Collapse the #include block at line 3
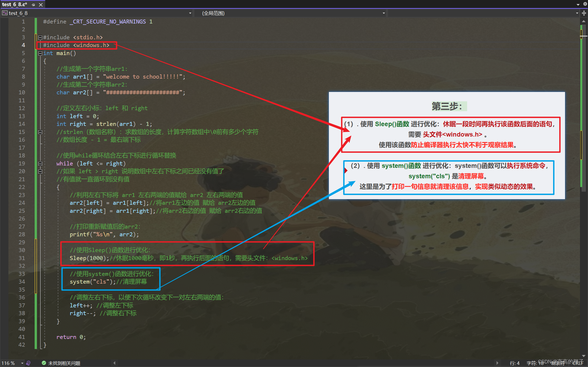 pyautogui.click(x=40, y=37)
